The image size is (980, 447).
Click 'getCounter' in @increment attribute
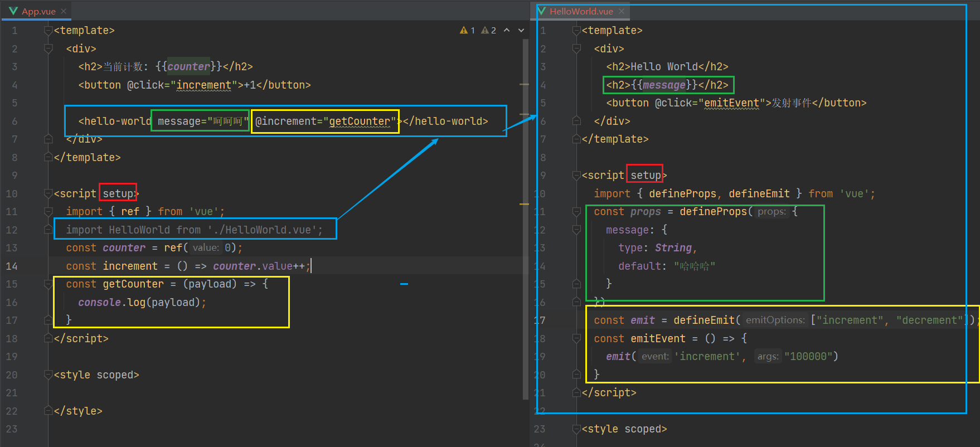(x=360, y=121)
